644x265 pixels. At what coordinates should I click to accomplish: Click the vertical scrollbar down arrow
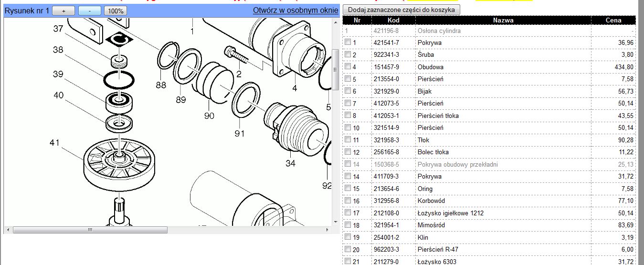tap(335, 222)
